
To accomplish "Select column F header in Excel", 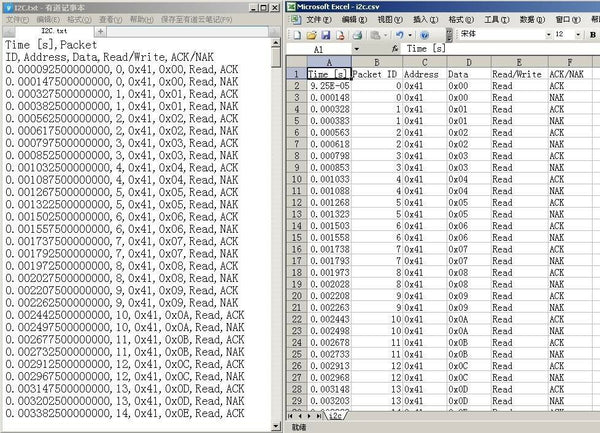I will coord(570,62).
